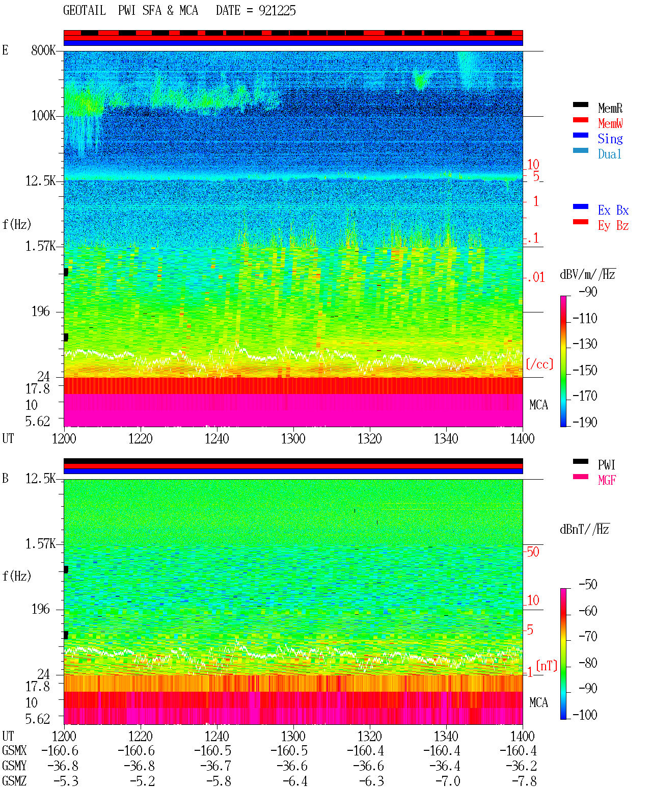Click the 'B' panel label near 12.5K
This screenshot has width=652, height=812.
6,479
